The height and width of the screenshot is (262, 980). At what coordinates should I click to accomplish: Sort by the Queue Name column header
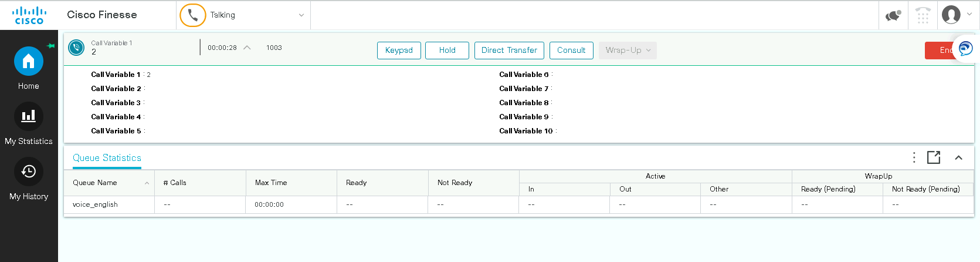[x=95, y=183]
